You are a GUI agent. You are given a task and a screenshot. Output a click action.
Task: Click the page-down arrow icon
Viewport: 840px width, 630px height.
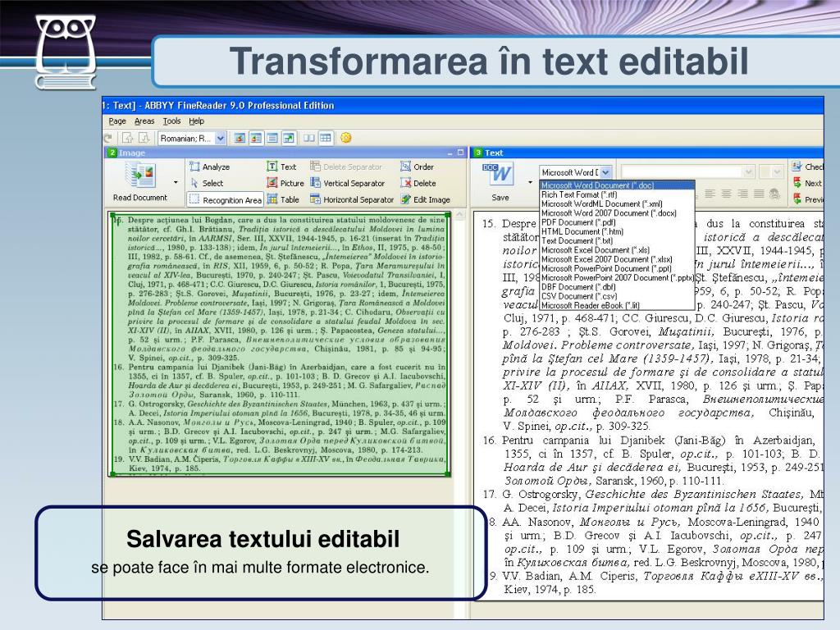[x=144, y=138]
